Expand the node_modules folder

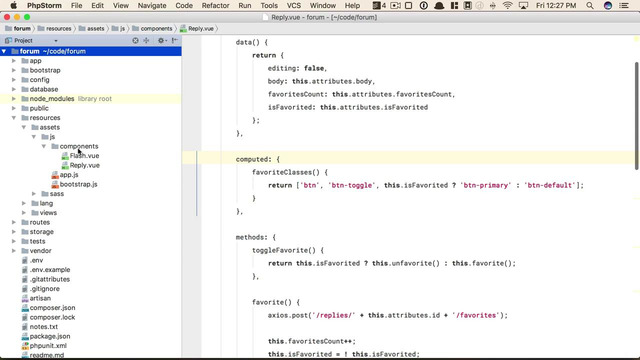point(14,99)
